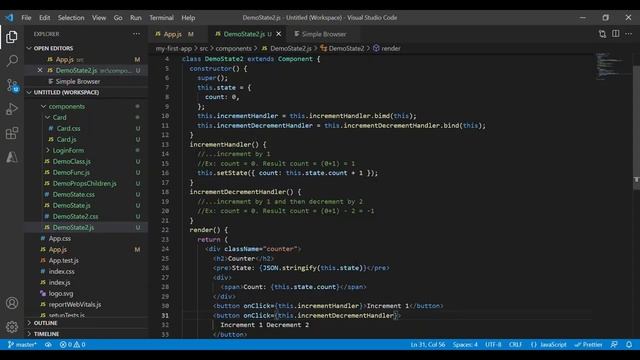640x360 pixels.
Task: Expand the Outline section
Action: coord(45,323)
